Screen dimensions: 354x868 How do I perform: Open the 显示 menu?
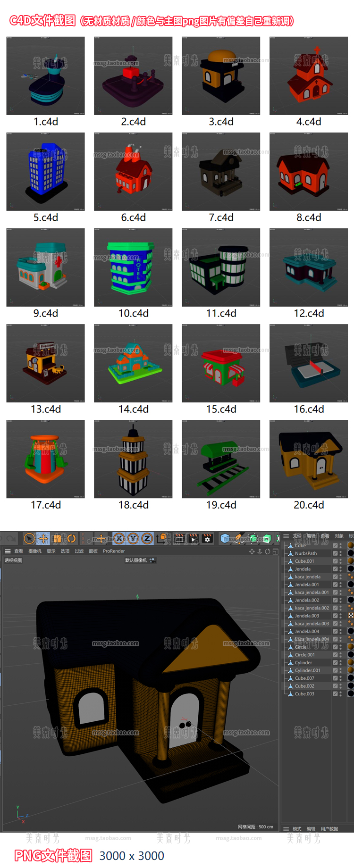pos(51,551)
